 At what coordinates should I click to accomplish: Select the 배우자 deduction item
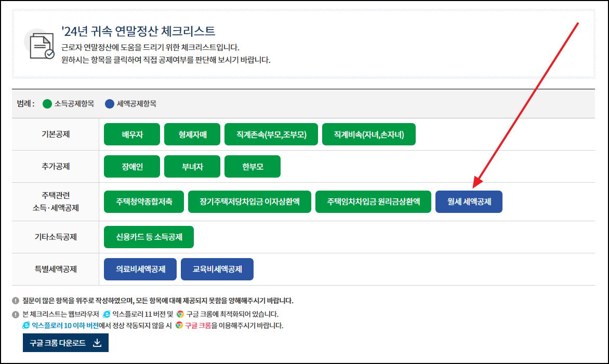131,134
